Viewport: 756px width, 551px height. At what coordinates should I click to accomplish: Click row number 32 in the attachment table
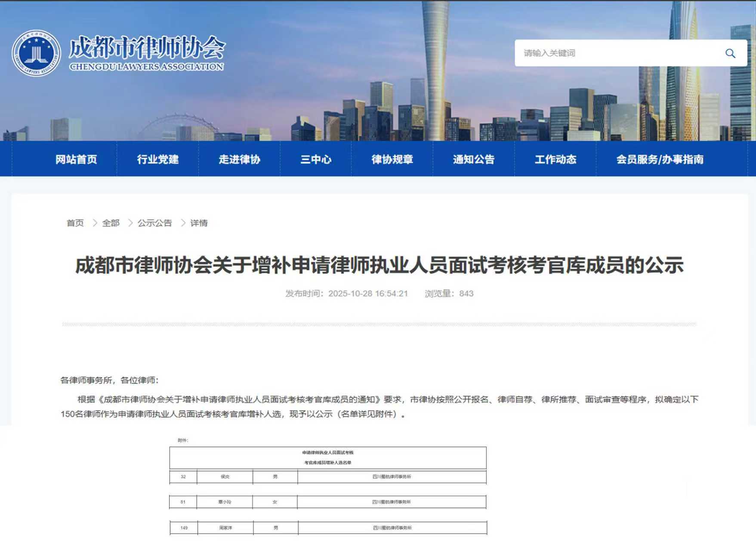(183, 477)
